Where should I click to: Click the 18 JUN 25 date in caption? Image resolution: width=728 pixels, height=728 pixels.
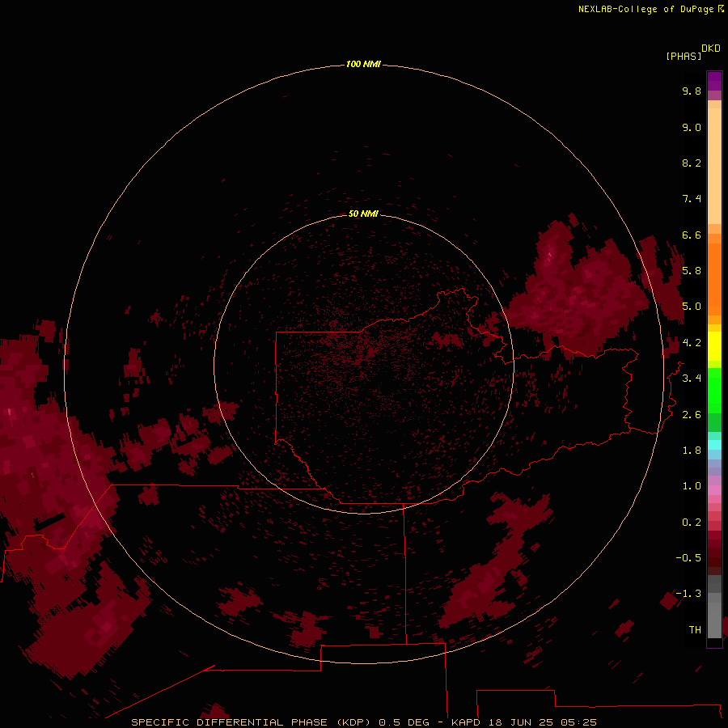click(520, 722)
